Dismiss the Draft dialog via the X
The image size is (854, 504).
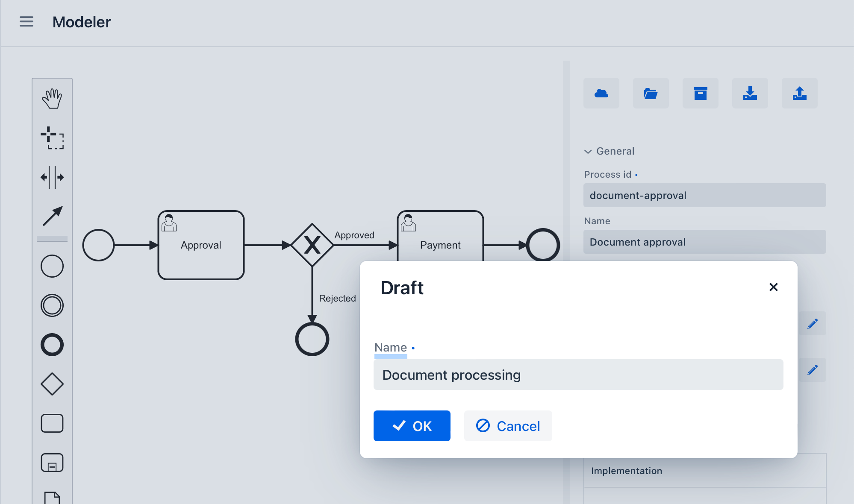(774, 287)
